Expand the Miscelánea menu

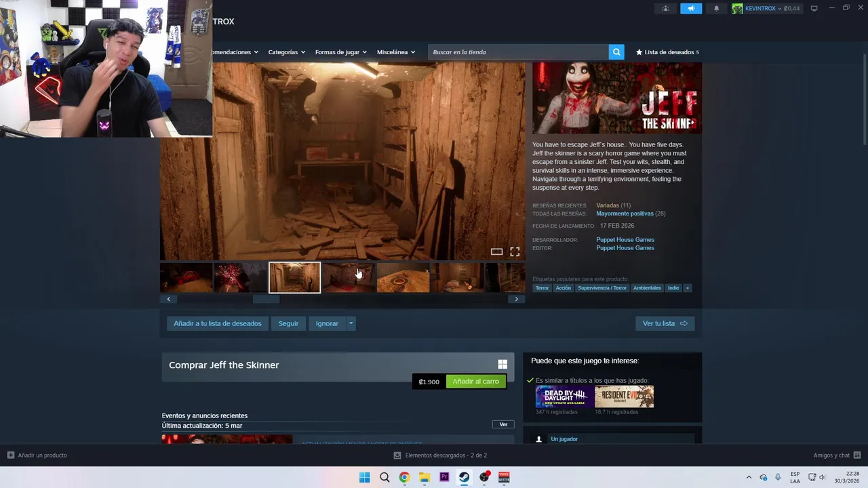[396, 52]
